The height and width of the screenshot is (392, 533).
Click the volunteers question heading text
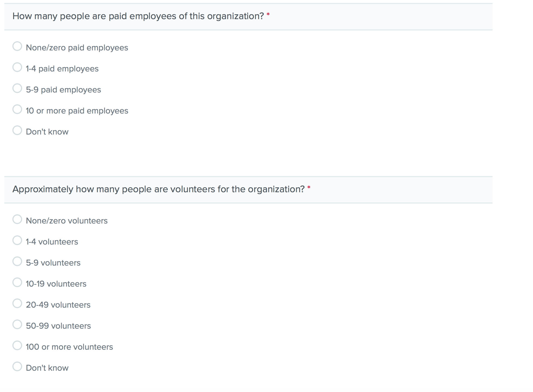tap(158, 189)
